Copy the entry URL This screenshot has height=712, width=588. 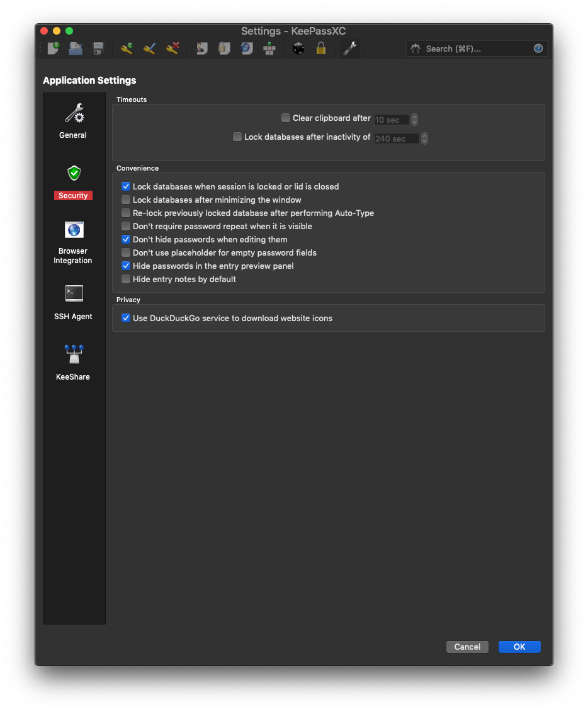[247, 48]
